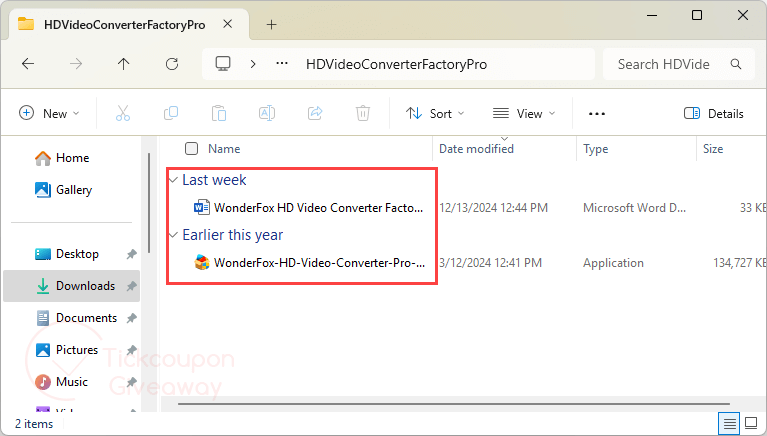Select WonderFox HD Video Converter Facto... file
The height and width of the screenshot is (436, 767).
318,208
